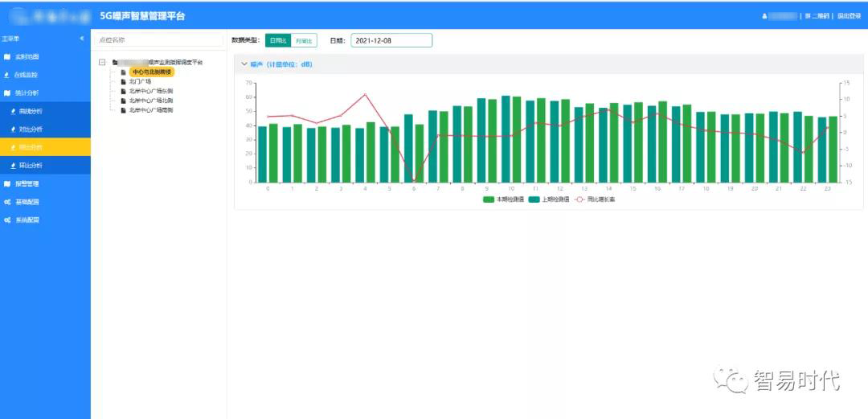This screenshot has width=868, height=419.
Task: Open 在线监控 in the sidebar
Action: coord(27,75)
